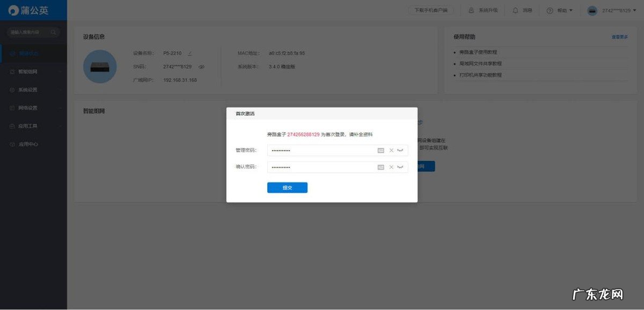Open the 智能组网 sidebar section icon
This screenshot has height=310, width=644.
12,71
